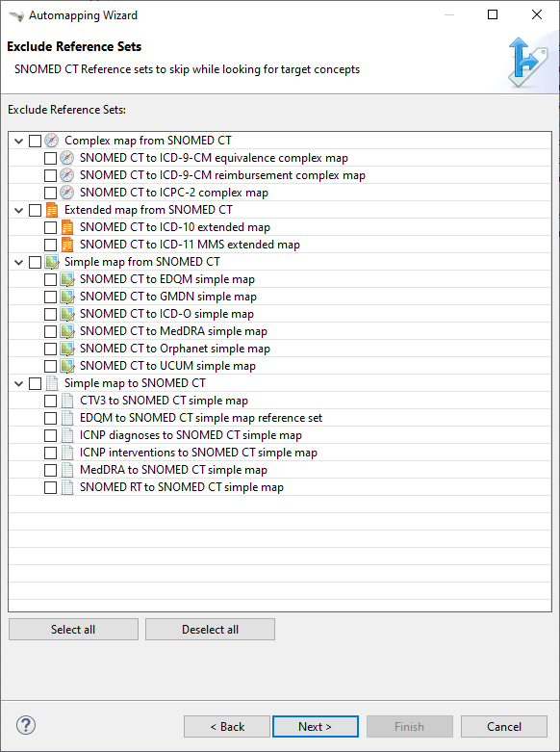The height and width of the screenshot is (752, 560).
Task: Click icon beside Orphanet simple map
Action: (x=67, y=349)
